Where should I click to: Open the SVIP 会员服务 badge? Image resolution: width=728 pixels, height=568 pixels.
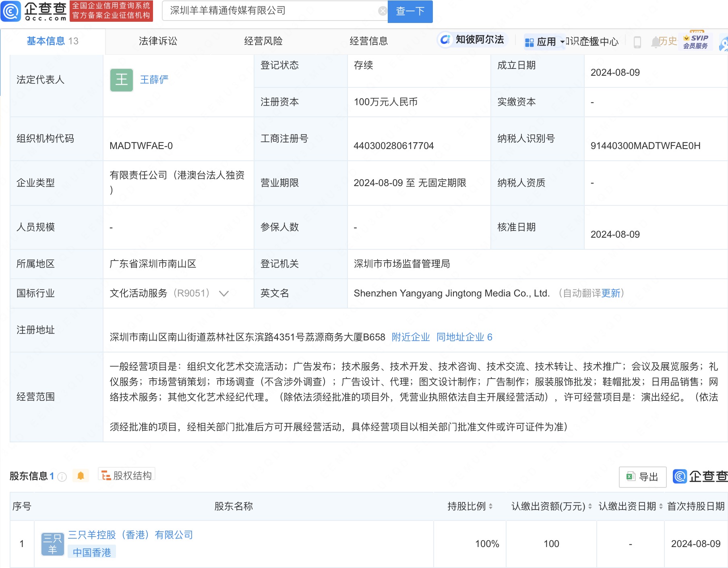click(695, 41)
